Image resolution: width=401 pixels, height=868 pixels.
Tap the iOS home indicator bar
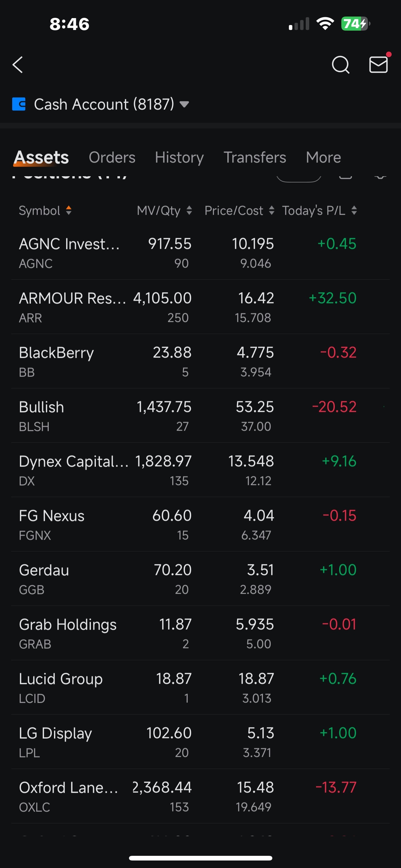point(200,858)
